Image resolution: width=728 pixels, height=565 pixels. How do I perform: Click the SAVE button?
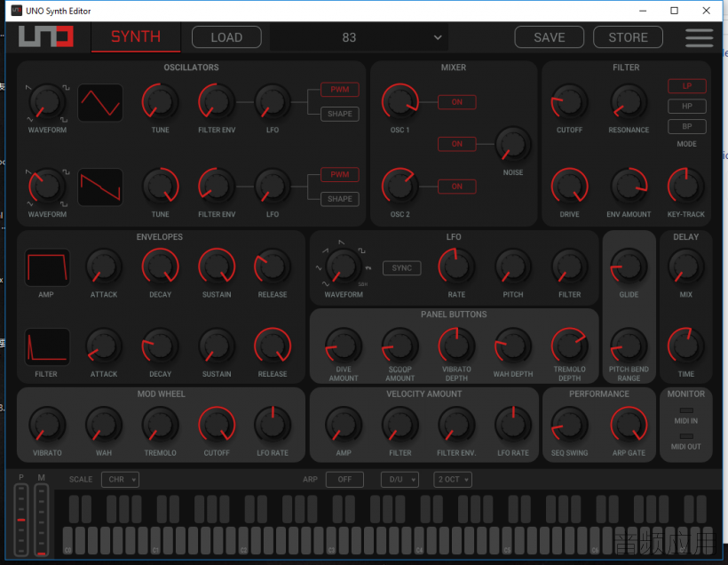[x=550, y=37]
